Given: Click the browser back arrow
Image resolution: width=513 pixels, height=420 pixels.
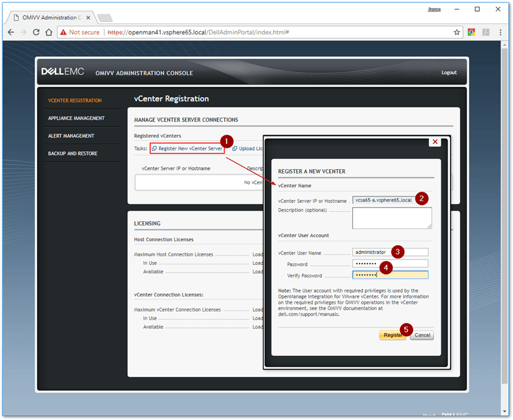Looking at the screenshot, I should click(x=10, y=32).
